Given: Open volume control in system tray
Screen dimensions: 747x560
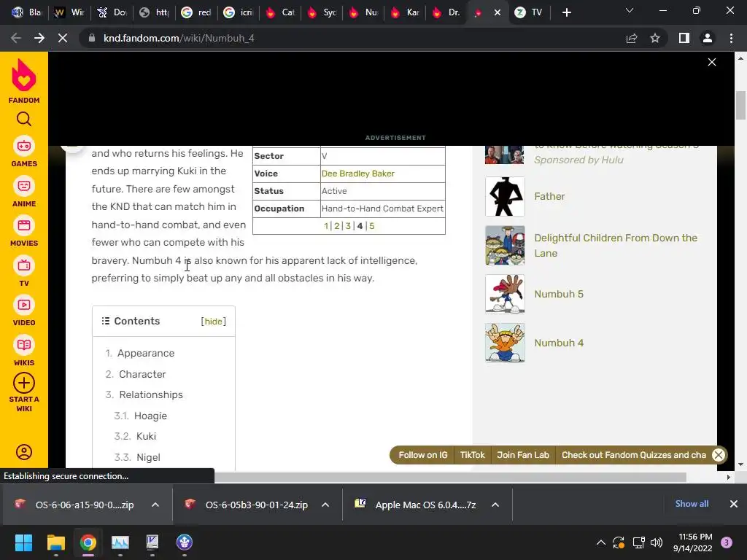Looking at the screenshot, I should click(x=657, y=542).
